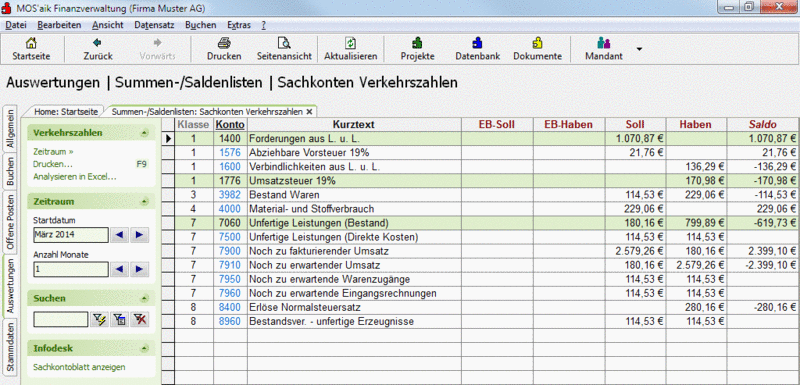Click the Zurück back arrow button
Image resolution: width=800 pixels, height=385 pixels.
tap(97, 43)
